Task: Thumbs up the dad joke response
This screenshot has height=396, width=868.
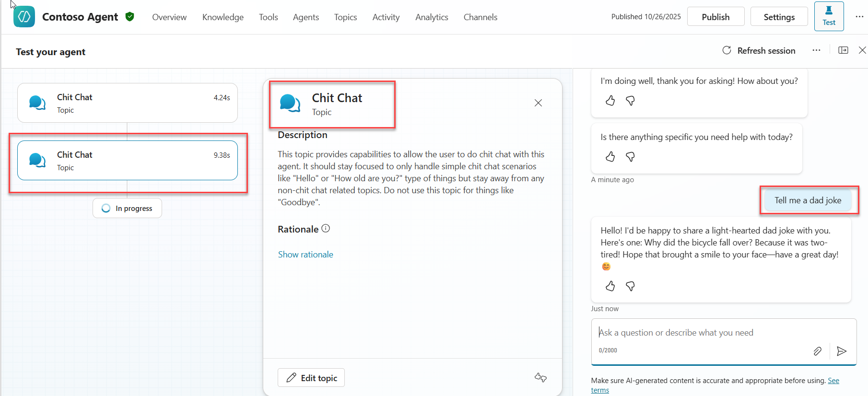Action: pos(610,286)
